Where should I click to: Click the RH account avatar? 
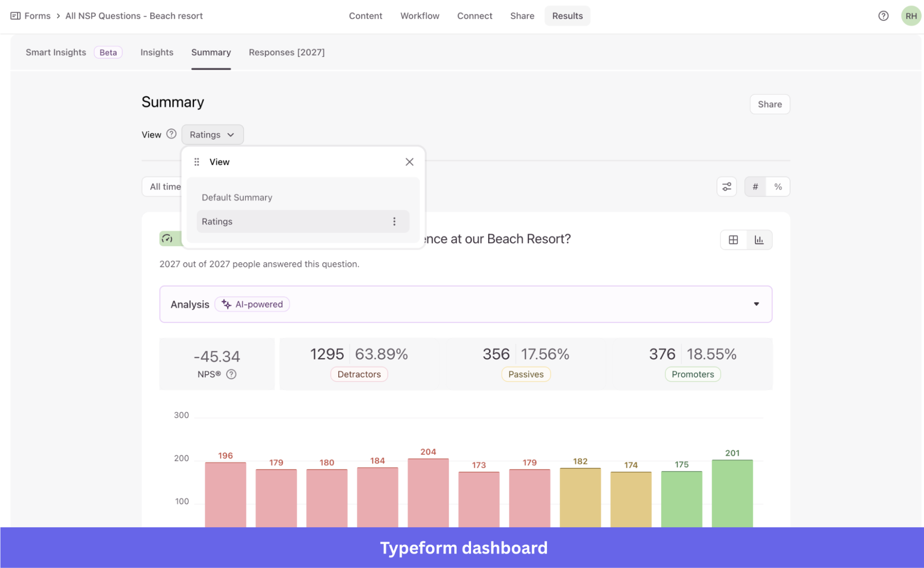(x=910, y=15)
